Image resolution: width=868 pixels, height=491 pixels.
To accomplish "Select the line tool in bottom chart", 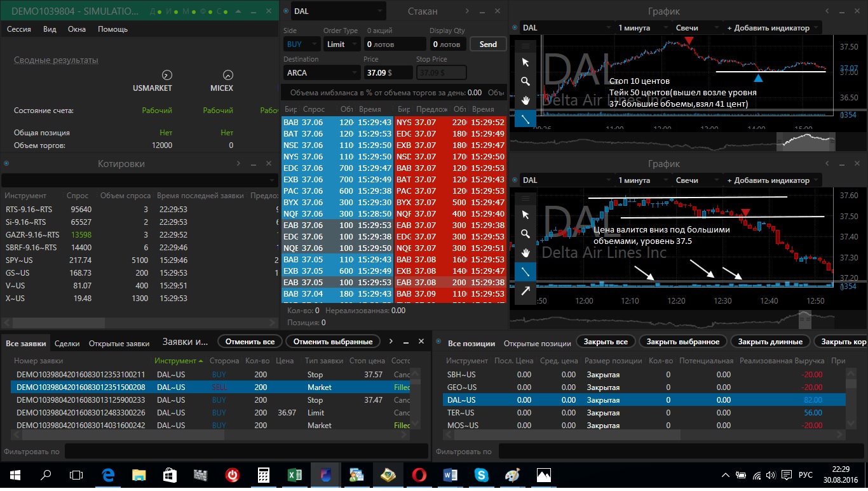I will click(x=526, y=272).
